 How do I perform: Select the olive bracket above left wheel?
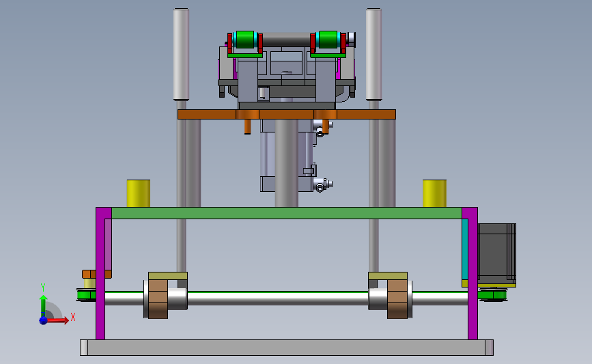click(168, 276)
